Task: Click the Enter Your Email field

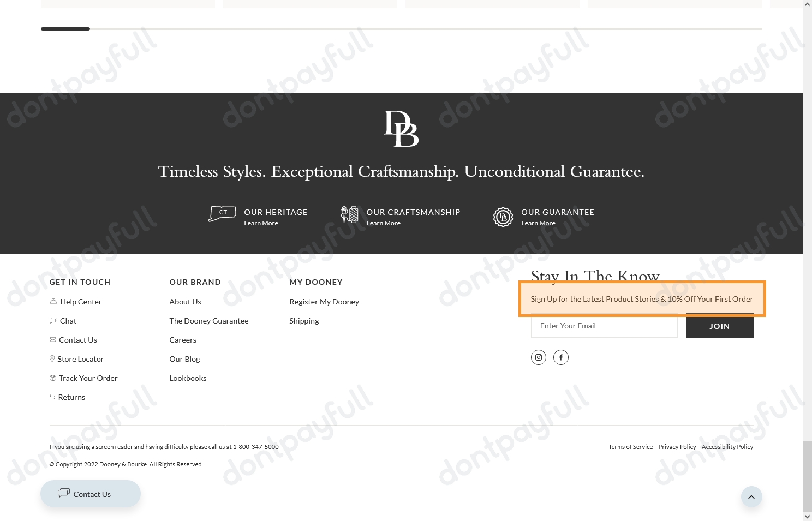Action: point(604,326)
